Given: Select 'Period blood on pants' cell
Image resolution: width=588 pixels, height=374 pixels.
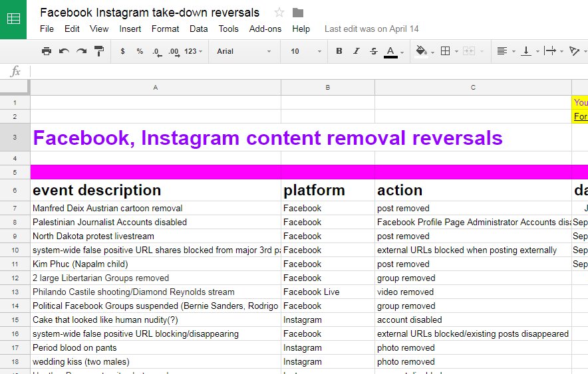Looking at the screenshot, I should tap(156, 348).
